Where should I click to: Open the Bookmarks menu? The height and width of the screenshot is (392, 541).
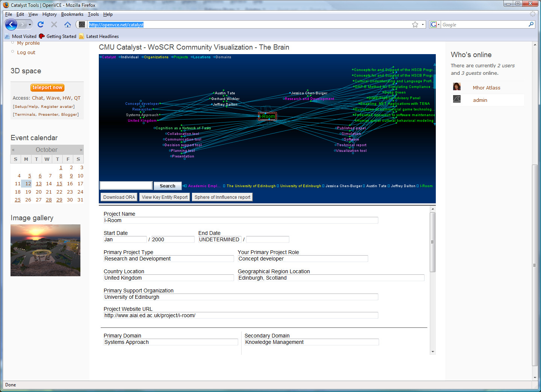pyautogui.click(x=72, y=14)
